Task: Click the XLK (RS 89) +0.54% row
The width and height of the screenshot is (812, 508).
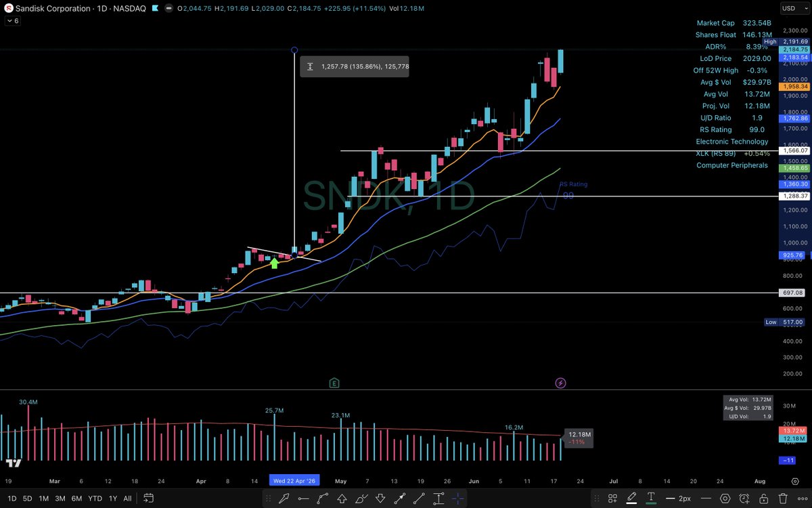Action: [x=733, y=153]
